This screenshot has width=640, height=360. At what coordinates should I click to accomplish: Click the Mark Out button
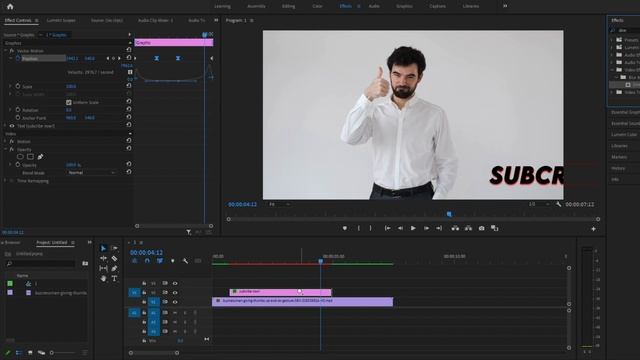371,228
